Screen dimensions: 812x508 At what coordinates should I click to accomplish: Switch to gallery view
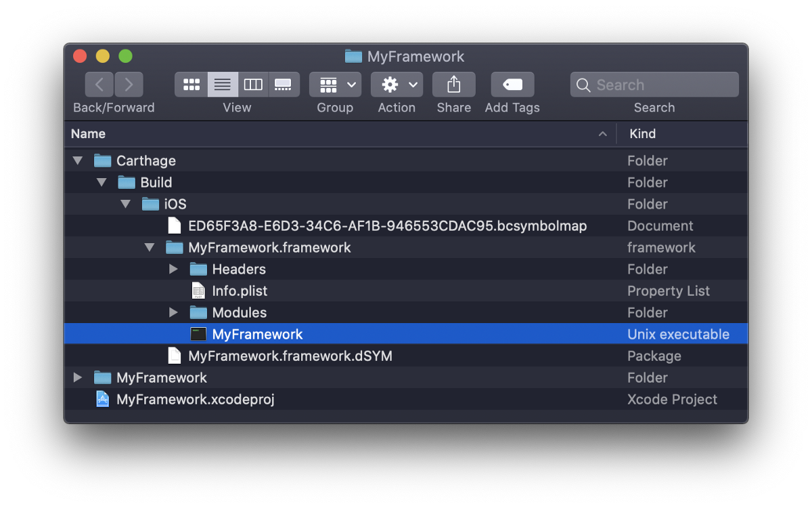(284, 84)
